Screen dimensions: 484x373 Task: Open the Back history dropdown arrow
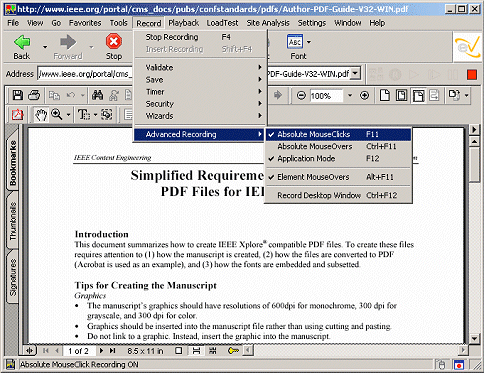[45, 47]
